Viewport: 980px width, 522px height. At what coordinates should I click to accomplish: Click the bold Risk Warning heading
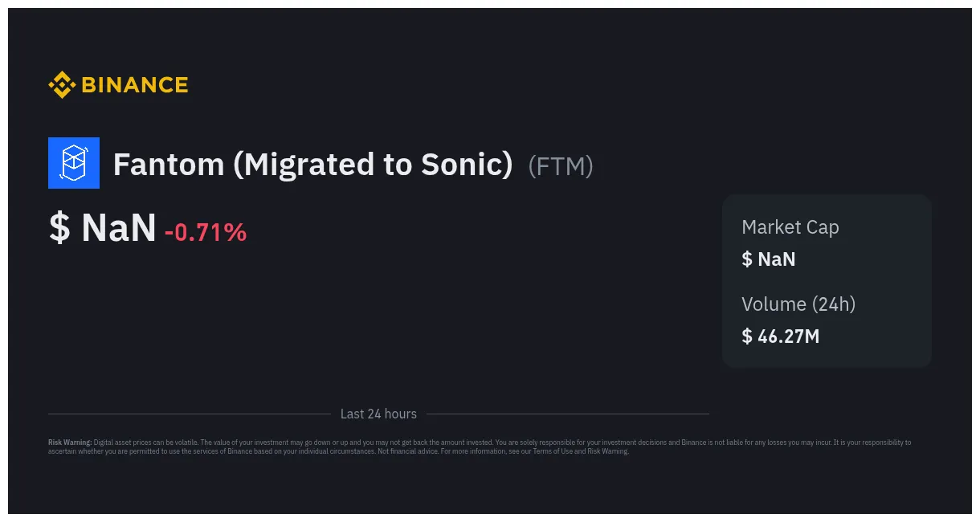[70, 442]
